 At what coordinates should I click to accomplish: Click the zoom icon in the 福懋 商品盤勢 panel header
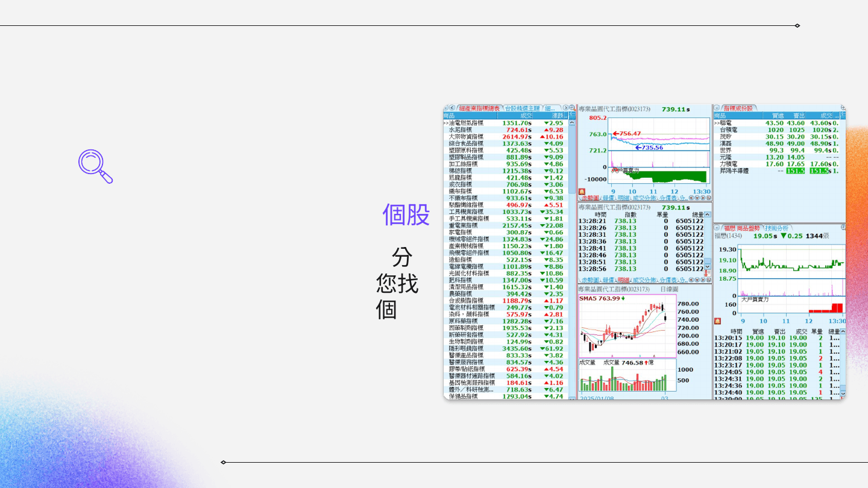point(843,228)
